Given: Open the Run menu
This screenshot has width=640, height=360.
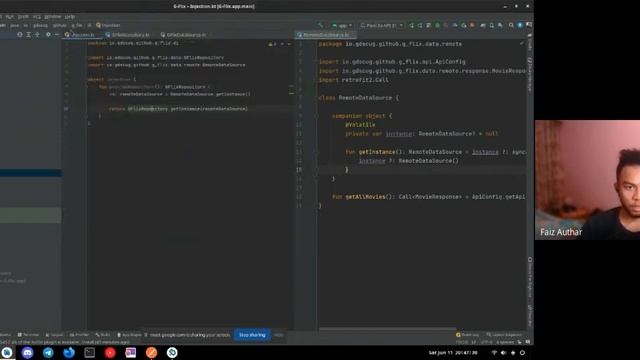Looking at the screenshot, I should coord(10,17).
